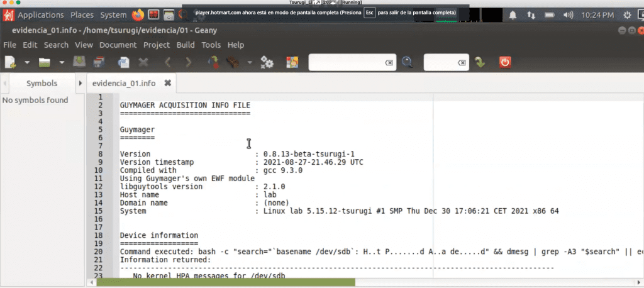Screen dimensions: 644x288
Task: Expand the recent files dropdown arrow
Action: (x=62, y=62)
